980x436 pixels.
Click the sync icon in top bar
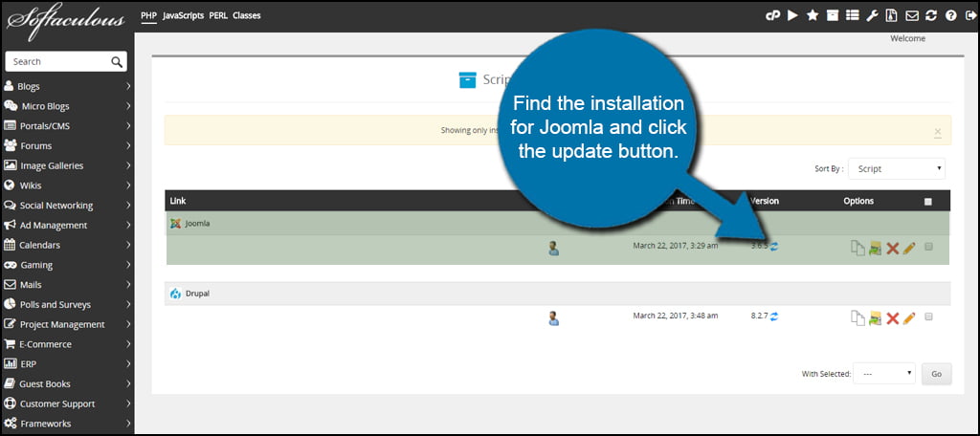click(x=931, y=15)
